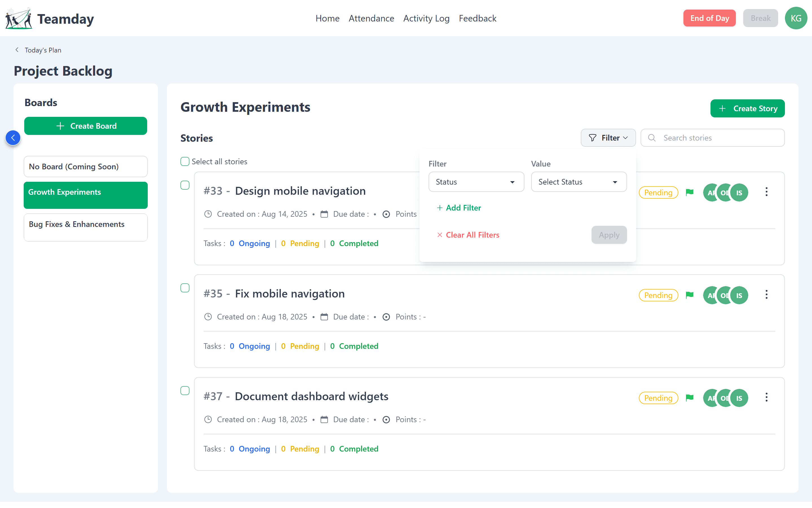This screenshot has width=812, height=508.
Task: Click the clock icon on story #37
Action: [x=208, y=420]
